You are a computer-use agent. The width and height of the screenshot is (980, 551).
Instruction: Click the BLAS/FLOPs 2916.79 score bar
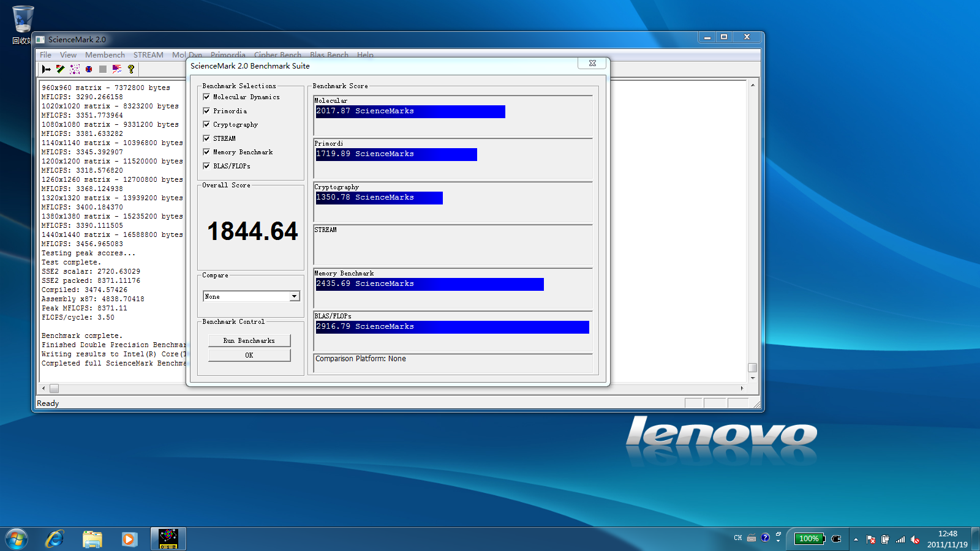pos(452,327)
